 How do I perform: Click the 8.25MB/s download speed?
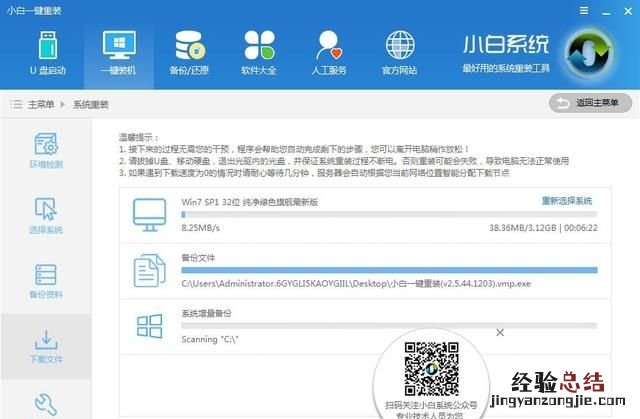pyautogui.click(x=200, y=228)
